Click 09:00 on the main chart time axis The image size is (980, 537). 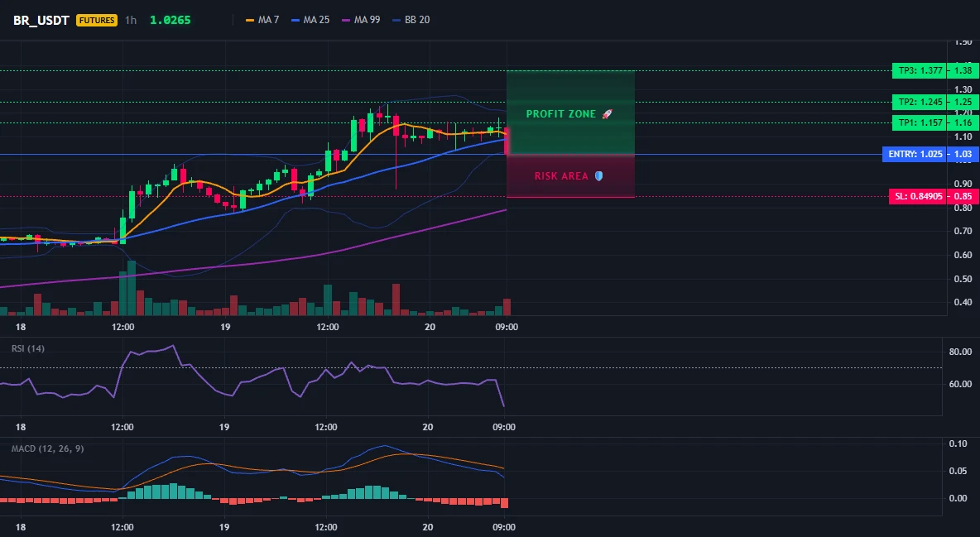(x=507, y=327)
